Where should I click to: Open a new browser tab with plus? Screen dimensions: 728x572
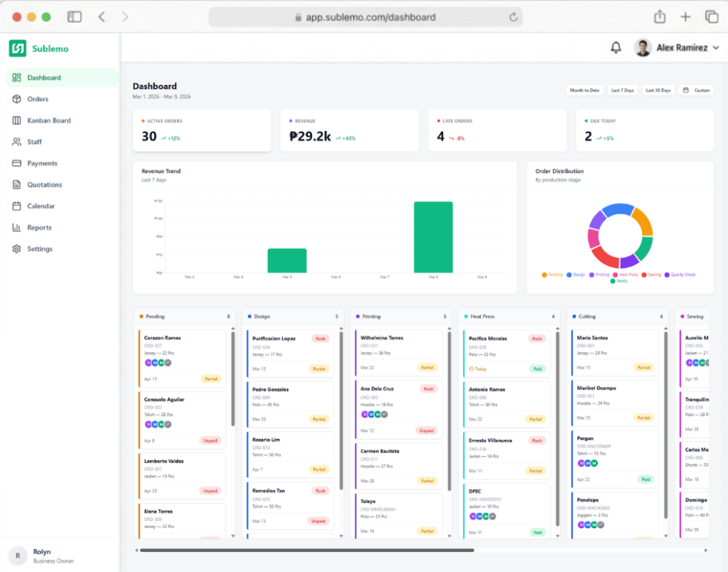point(685,17)
